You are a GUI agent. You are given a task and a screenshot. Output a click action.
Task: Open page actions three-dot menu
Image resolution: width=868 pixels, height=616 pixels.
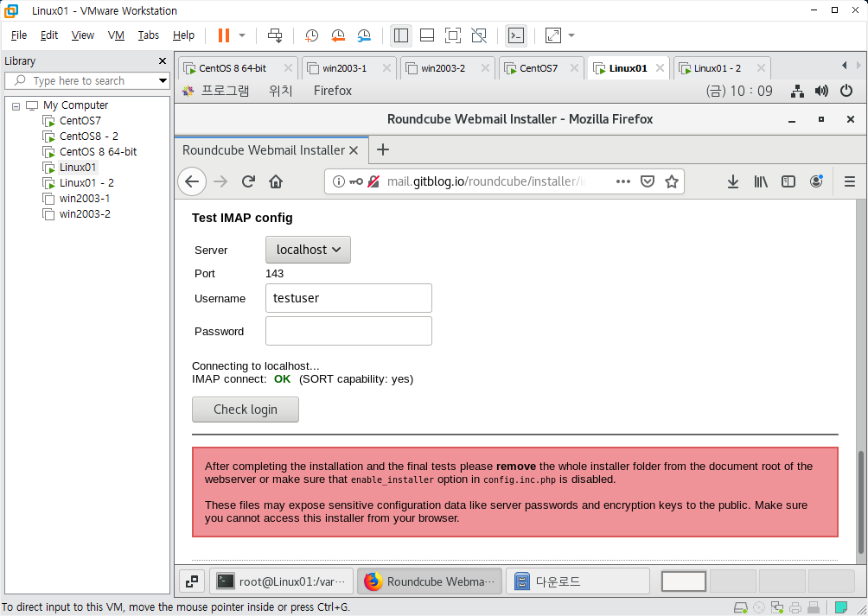[x=622, y=181]
